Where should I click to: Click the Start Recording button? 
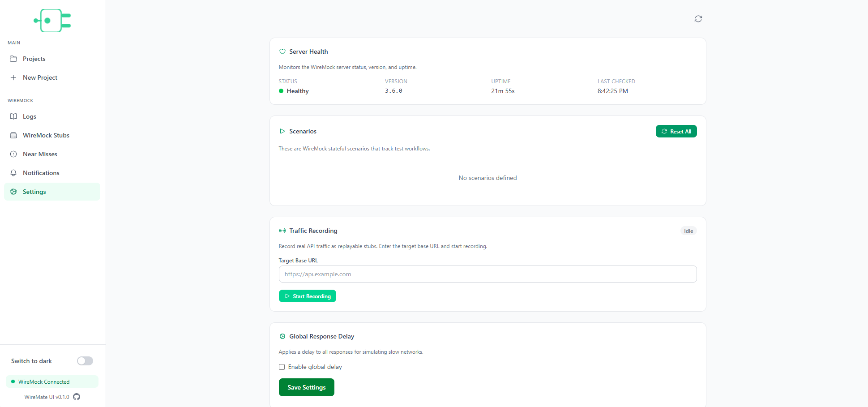(x=308, y=296)
